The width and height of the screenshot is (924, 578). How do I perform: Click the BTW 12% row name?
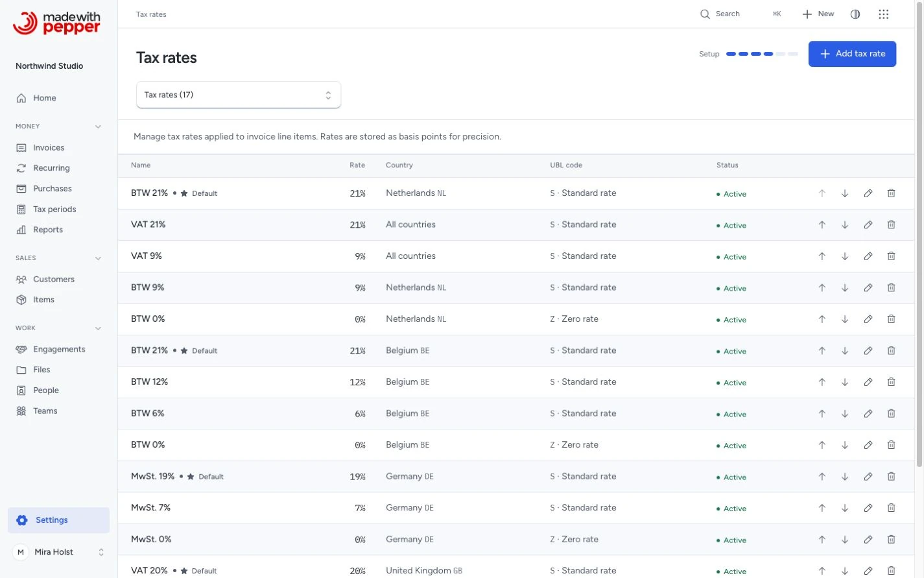(x=150, y=382)
